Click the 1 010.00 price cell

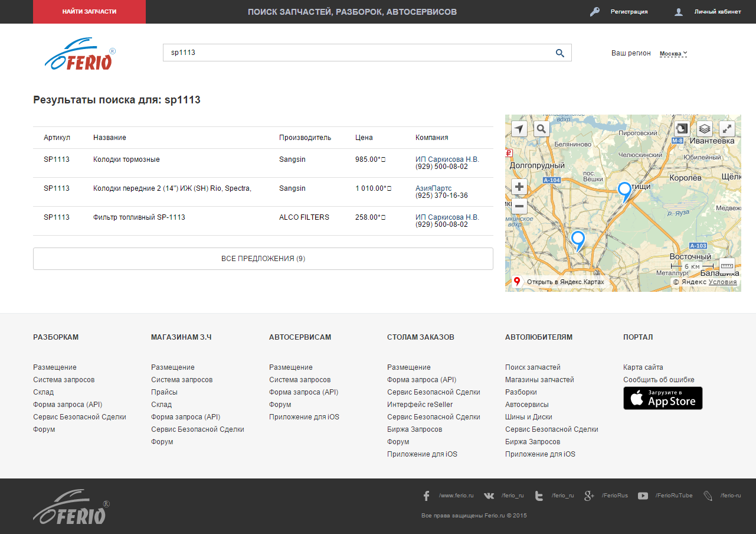[x=373, y=188]
